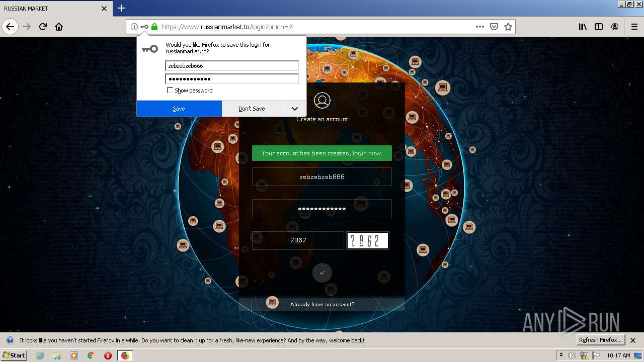Click the Action Center flag icon

click(x=596, y=355)
